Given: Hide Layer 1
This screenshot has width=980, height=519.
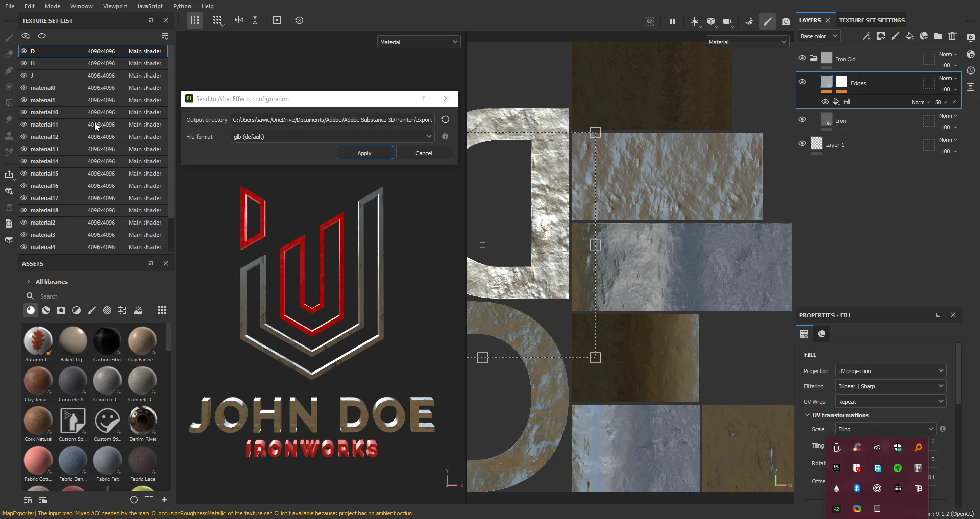Looking at the screenshot, I should pos(802,144).
